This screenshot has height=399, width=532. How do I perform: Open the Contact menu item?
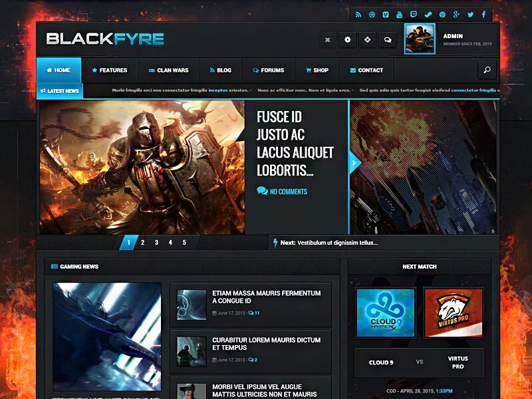pos(366,70)
